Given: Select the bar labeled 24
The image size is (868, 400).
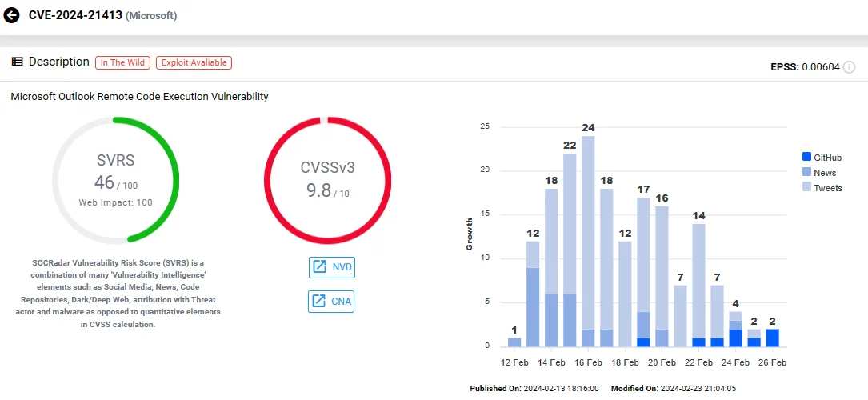Looking at the screenshot, I should 588,242.
